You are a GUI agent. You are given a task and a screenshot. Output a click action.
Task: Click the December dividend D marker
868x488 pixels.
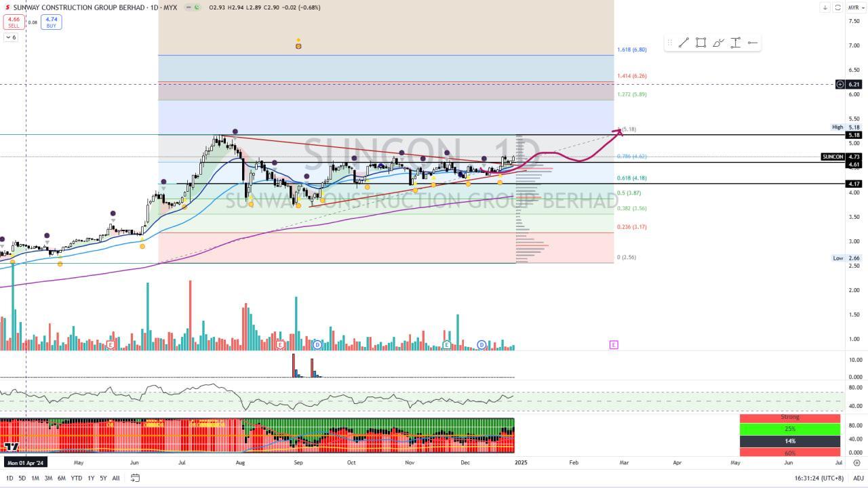pyautogui.click(x=481, y=345)
